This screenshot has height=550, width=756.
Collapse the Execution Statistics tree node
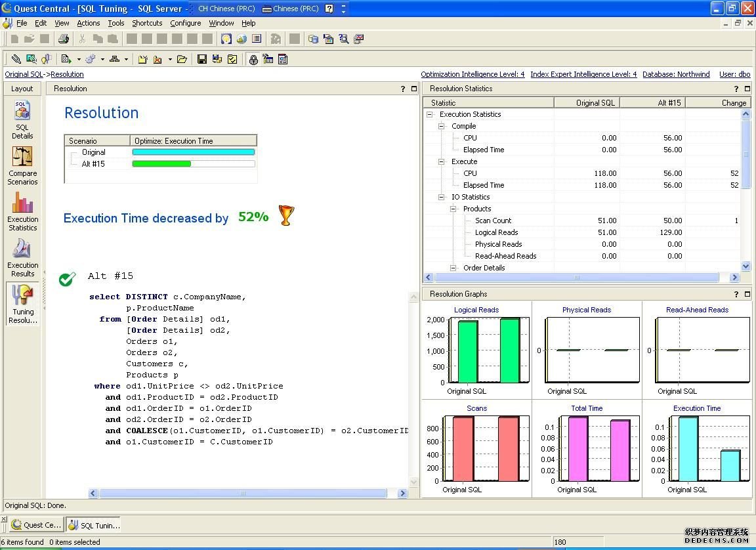(430, 114)
